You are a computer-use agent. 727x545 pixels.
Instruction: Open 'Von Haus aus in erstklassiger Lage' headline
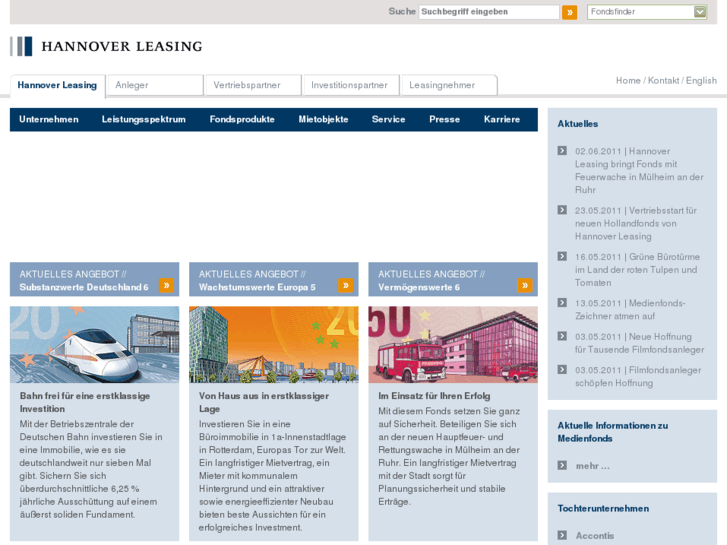264,403
